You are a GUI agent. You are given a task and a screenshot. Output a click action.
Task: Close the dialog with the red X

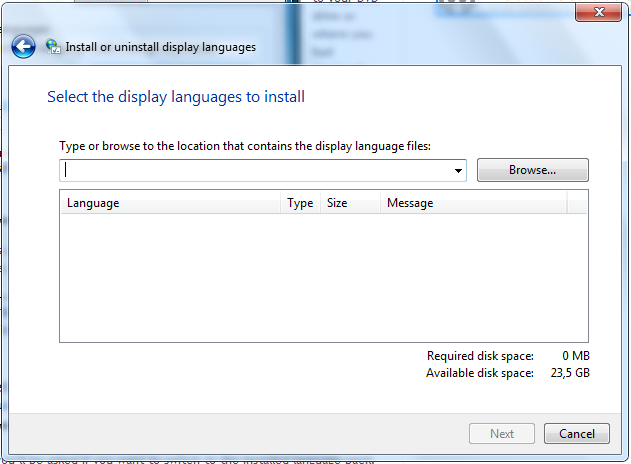[598, 12]
